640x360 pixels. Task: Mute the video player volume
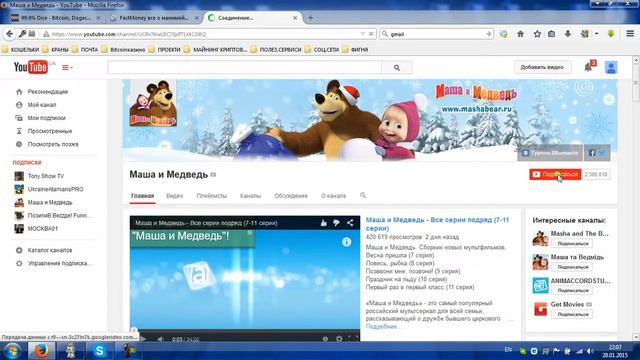(160, 339)
